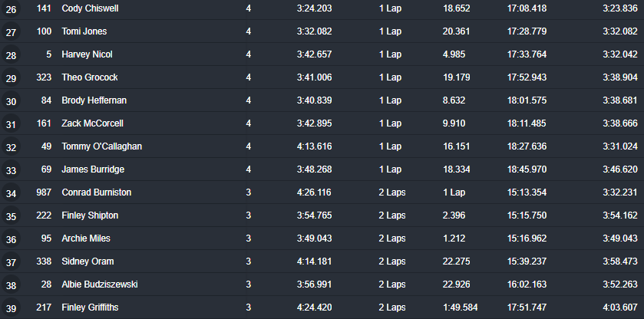The width and height of the screenshot is (644, 319).
Task: Select Tomi Jones in the results
Action: [84, 31]
